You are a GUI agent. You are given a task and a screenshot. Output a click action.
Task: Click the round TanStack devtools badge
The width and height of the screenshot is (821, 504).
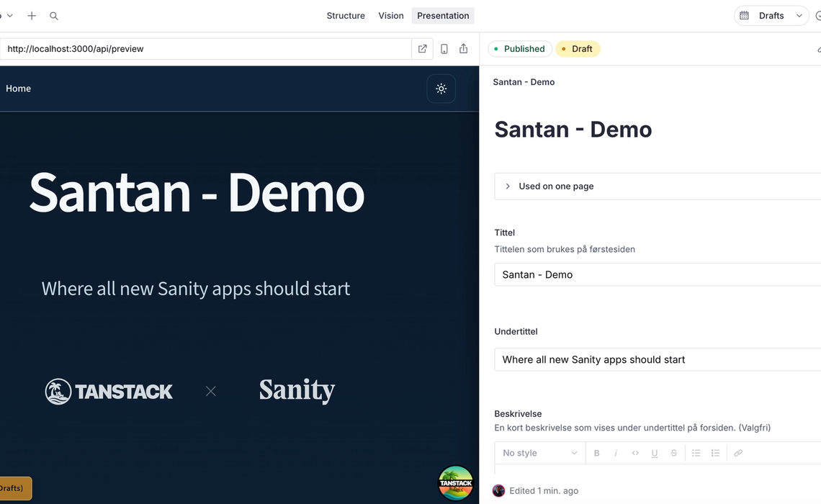tap(456, 483)
